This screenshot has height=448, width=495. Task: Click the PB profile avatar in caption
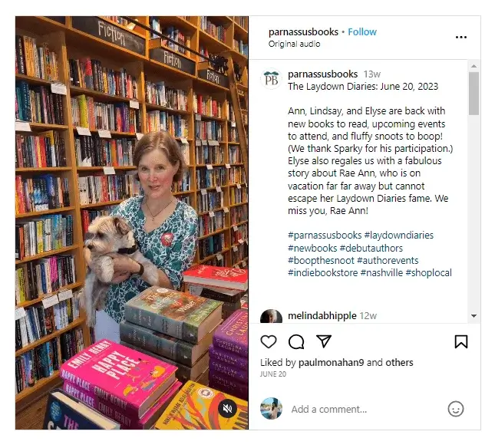click(271, 79)
